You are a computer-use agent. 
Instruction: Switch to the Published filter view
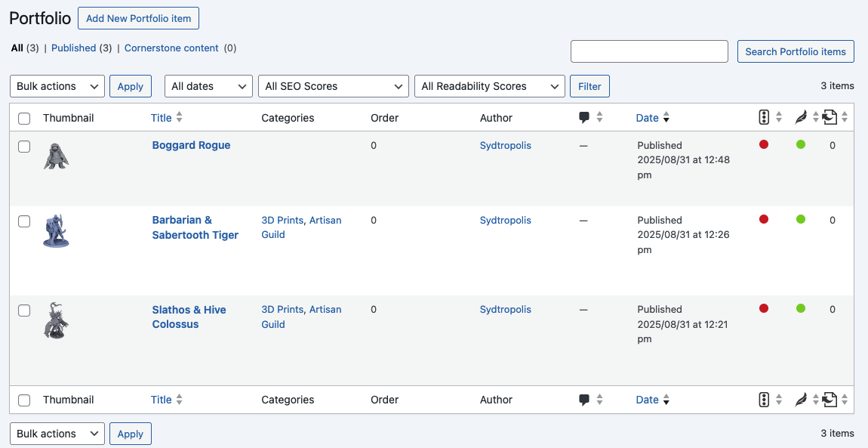tap(74, 48)
